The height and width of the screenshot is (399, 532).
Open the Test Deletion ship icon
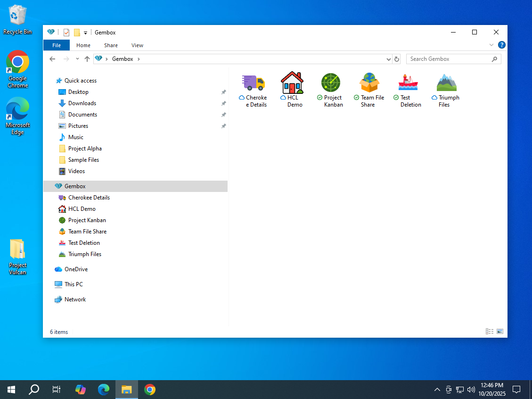pos(408,83)
